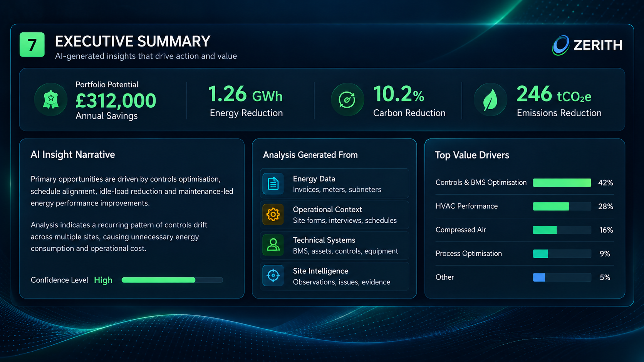This screenshot has height=362, width=644.
Task: Click the Controls & BMS Optimisation label
Action: tap(481, 182)
